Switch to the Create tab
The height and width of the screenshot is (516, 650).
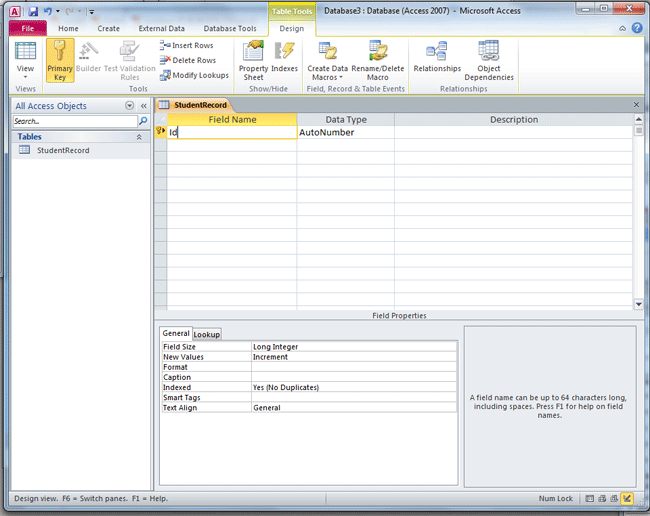pyautogui.click(x=109, y=29)
